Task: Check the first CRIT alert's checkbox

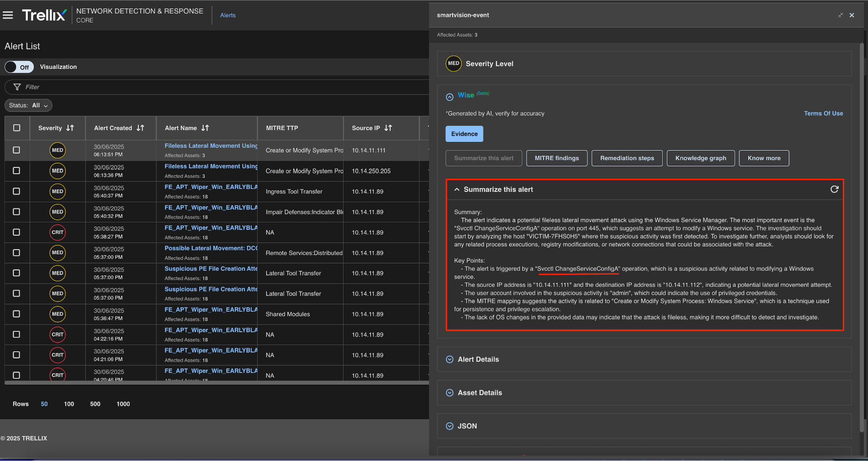Action: tap(17, 232)
